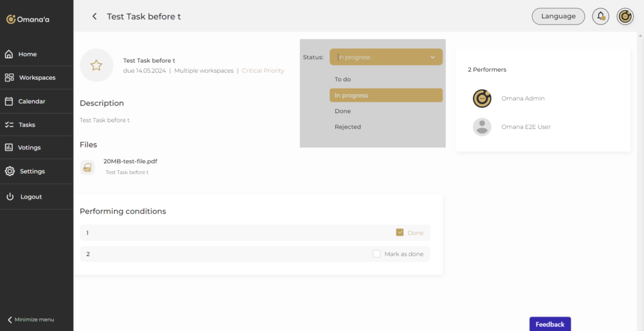The image size is (644, 331).
Task: Click the Omana'a logo in sidebar
Action: 28,19
